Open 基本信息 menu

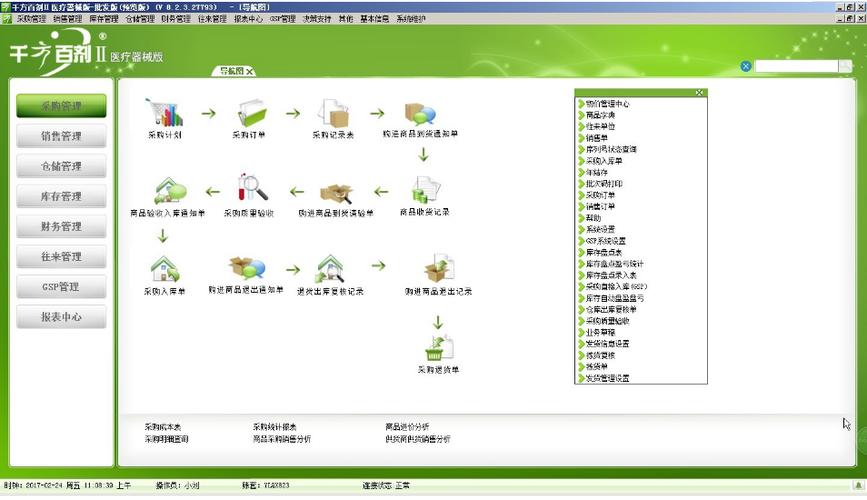pos(375,19)
